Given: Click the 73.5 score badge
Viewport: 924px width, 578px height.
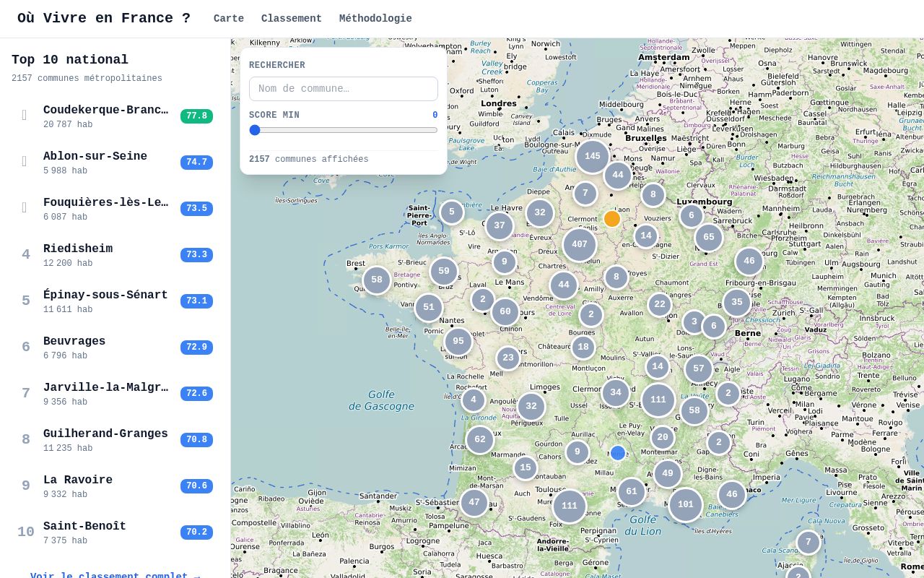Looking at the screenshot, I should tap(196, 208).
